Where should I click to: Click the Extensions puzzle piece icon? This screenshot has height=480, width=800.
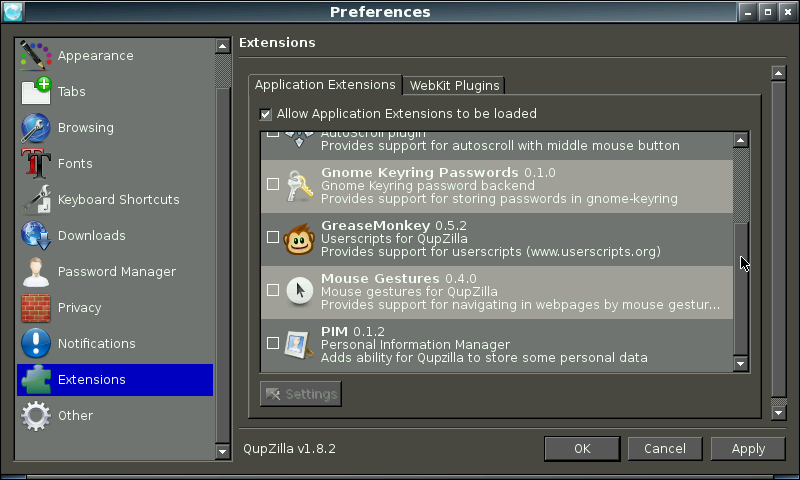(36, 380)
